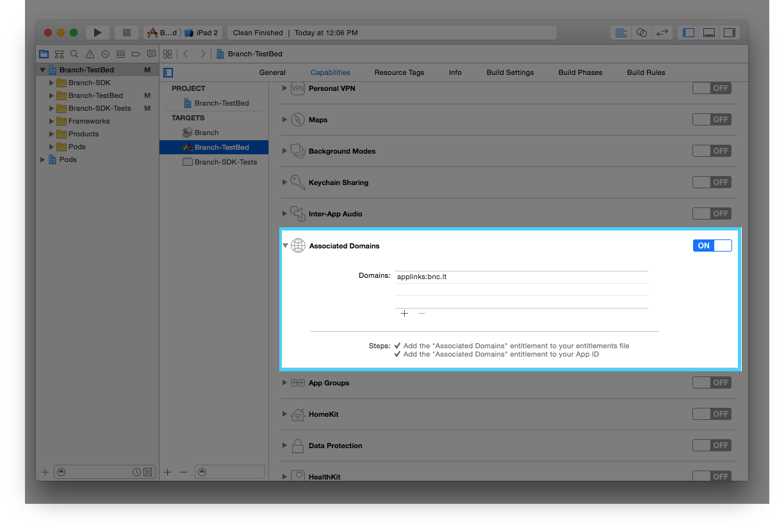Enable Data Protection switch

click(712, 446)
